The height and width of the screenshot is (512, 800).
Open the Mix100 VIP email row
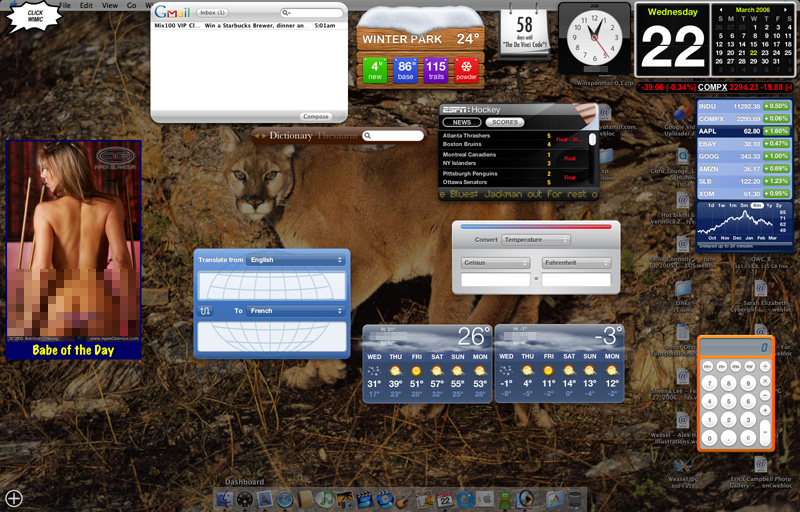click(249, 25)
